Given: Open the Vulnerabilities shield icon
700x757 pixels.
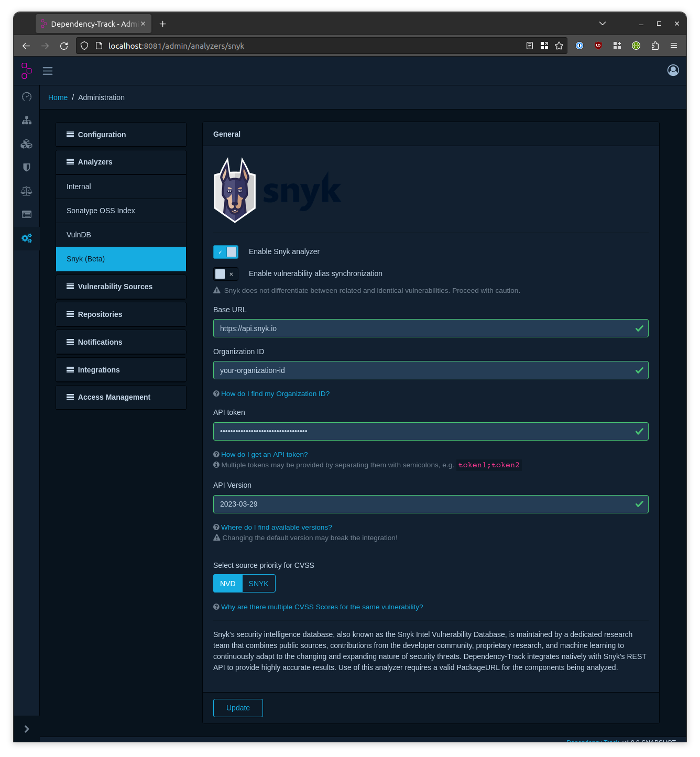Looking at the screenshot, I should [26, 167].
